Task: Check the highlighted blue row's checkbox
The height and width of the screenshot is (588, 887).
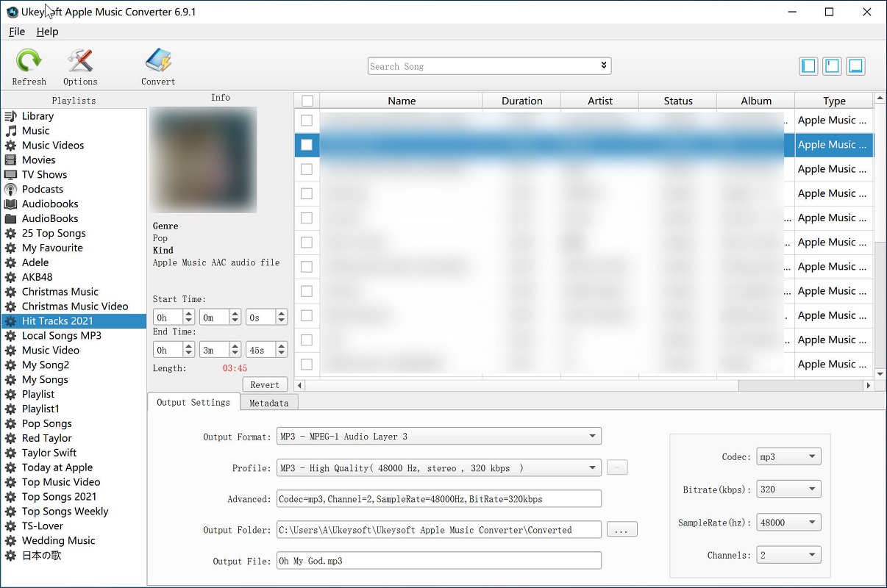Action: coord(307,145)
